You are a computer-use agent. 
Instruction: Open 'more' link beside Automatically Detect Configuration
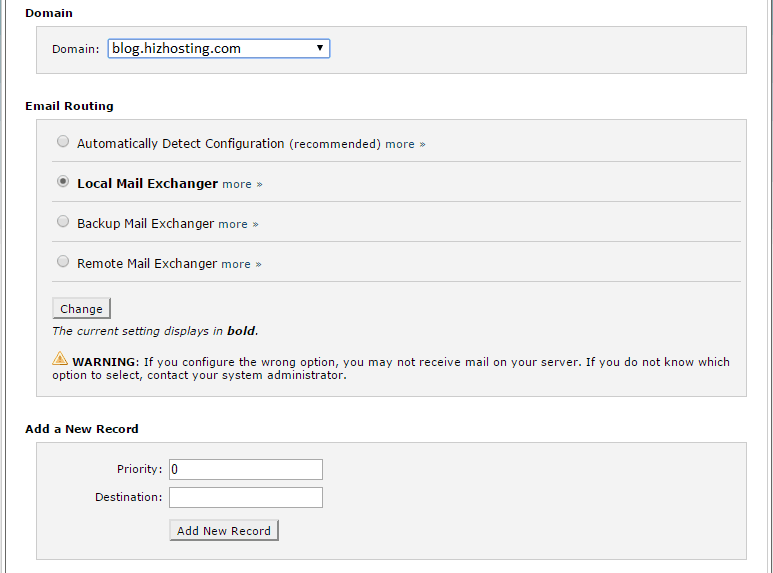[x=405, y=144]
